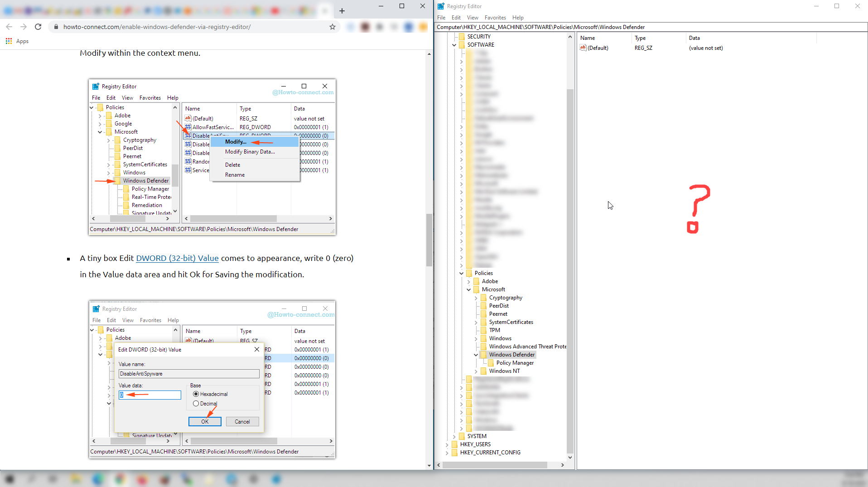Viewport: 868px width, 487px height.
Task: Go back with the Chrome back arrow
Action: click(x=9, y=27)
